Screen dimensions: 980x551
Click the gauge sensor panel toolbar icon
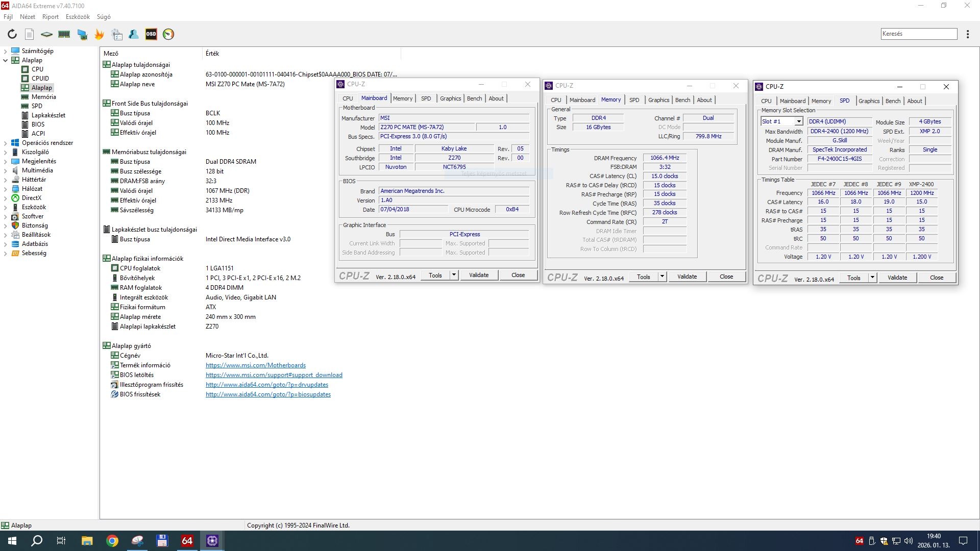(168, 34)
